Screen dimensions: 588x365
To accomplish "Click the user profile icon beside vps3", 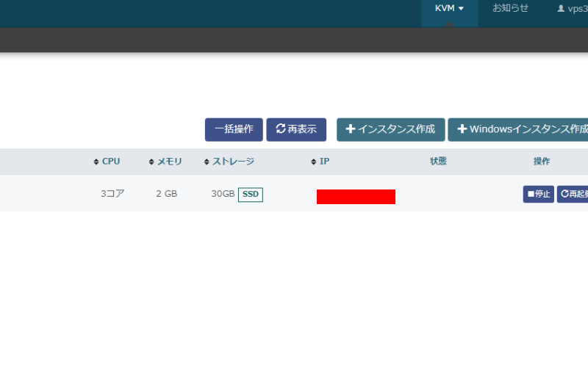I will click(x=561, y=9).
